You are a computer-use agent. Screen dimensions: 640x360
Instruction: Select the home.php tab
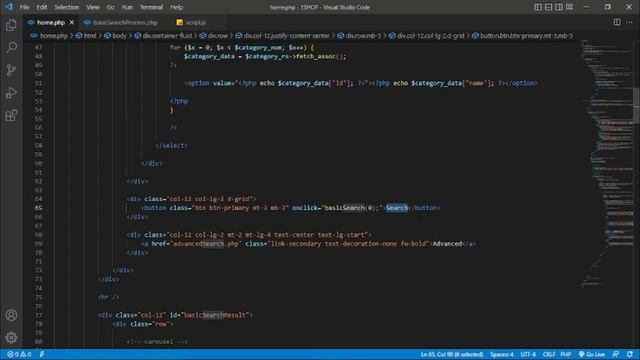51,22
